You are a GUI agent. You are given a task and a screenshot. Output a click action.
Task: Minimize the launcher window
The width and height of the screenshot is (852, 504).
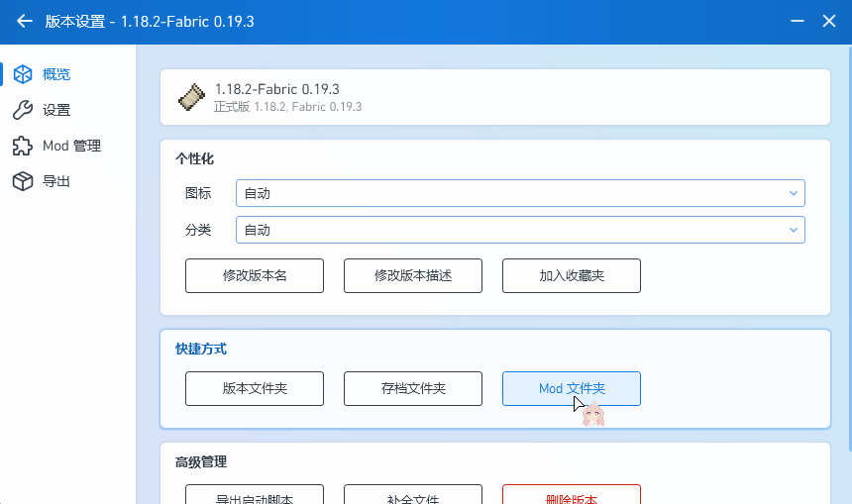[x=798, y=21]
